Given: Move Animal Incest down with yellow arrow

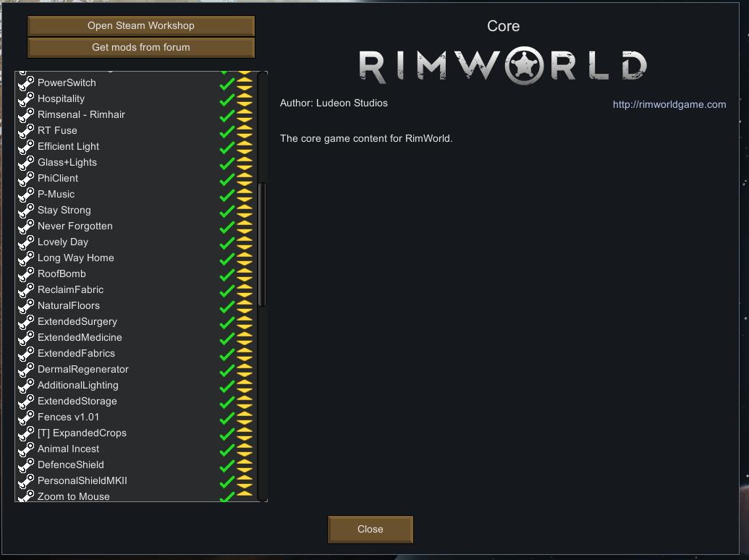Looking at the screenshot, I should [x=245, y=453].
